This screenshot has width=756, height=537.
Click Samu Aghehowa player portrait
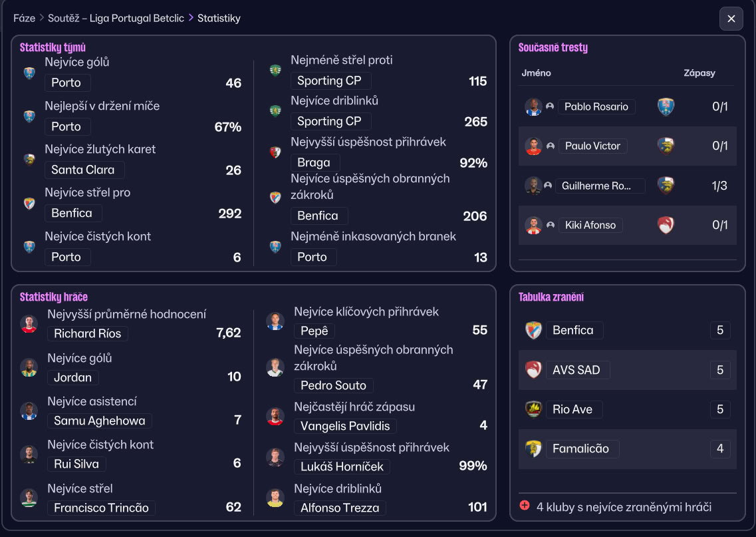29,411
